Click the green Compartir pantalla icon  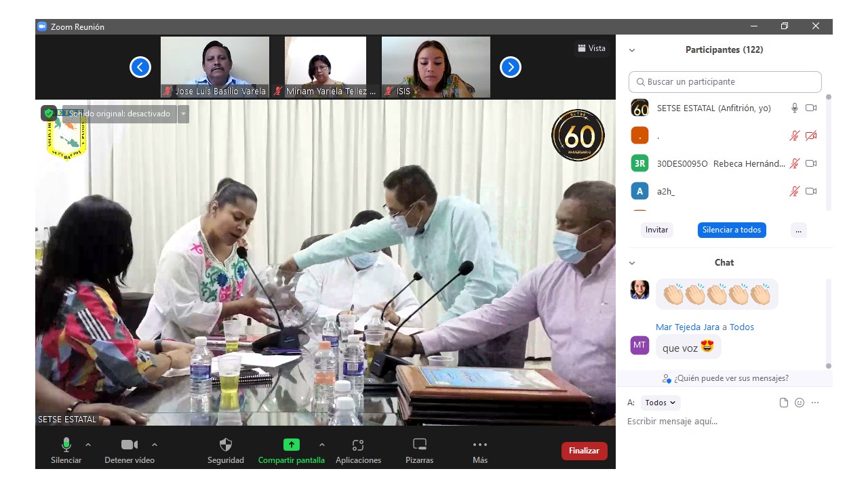tap(291, 445)
